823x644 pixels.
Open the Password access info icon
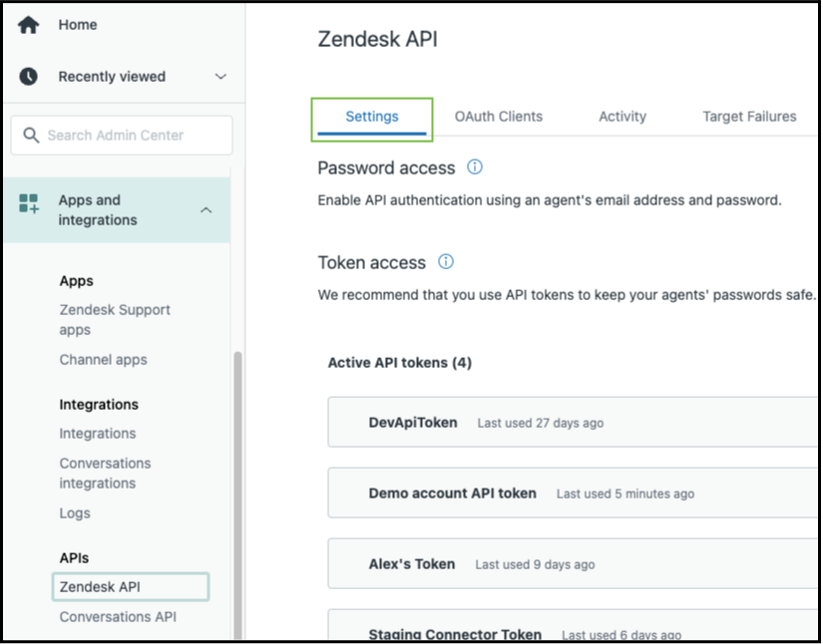(475, 167)
